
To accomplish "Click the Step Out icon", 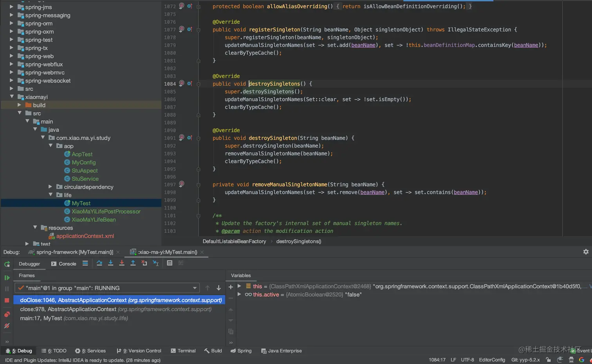I will pyautogui.click(x=133, y=263).
